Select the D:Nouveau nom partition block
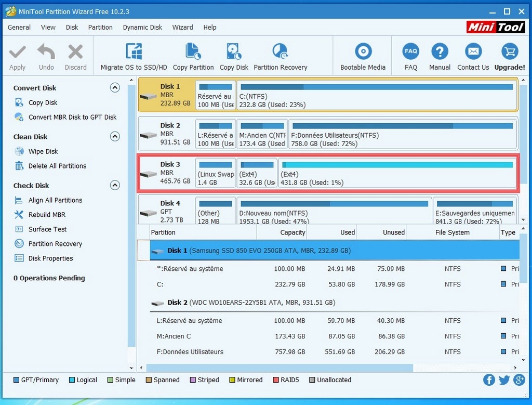 coord(334,211)
